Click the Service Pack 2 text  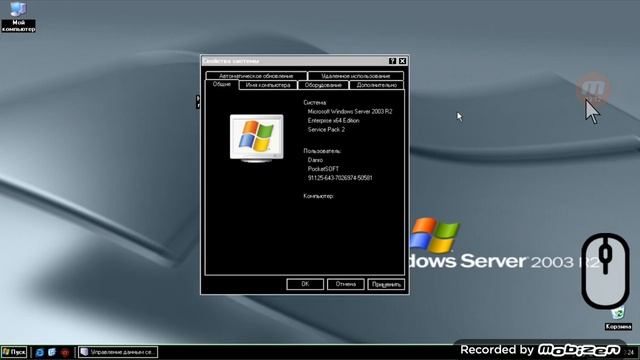pyautogui.click(x=326, y=129)
